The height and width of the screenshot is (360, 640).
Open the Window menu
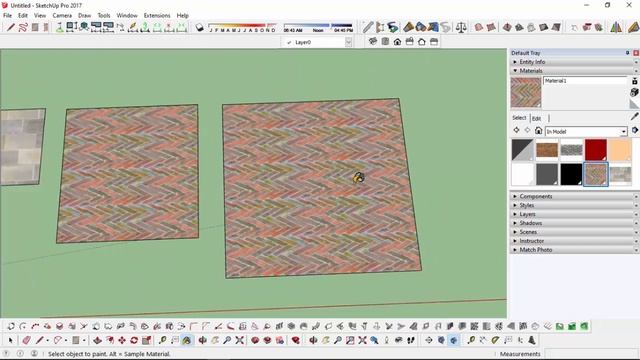coord(127,16)
